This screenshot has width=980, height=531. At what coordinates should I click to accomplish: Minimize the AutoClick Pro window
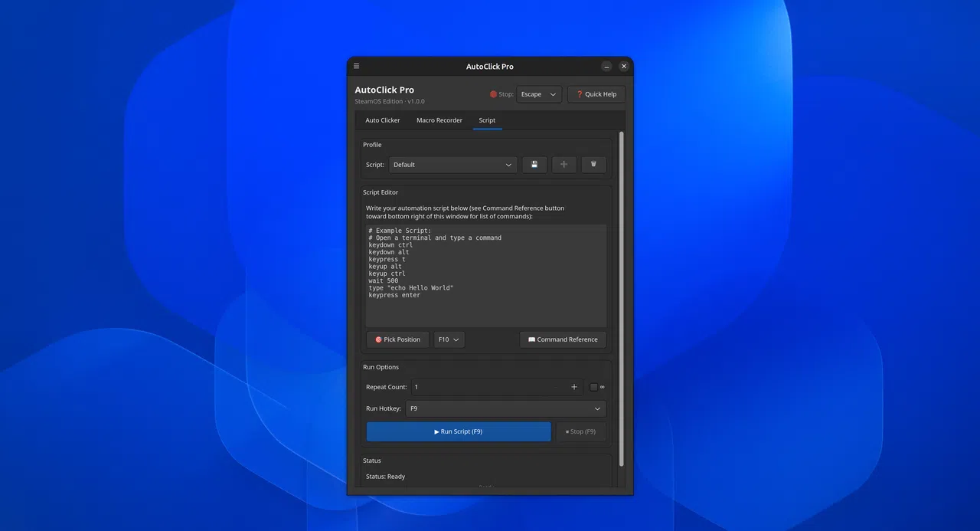tap(606, 67)
